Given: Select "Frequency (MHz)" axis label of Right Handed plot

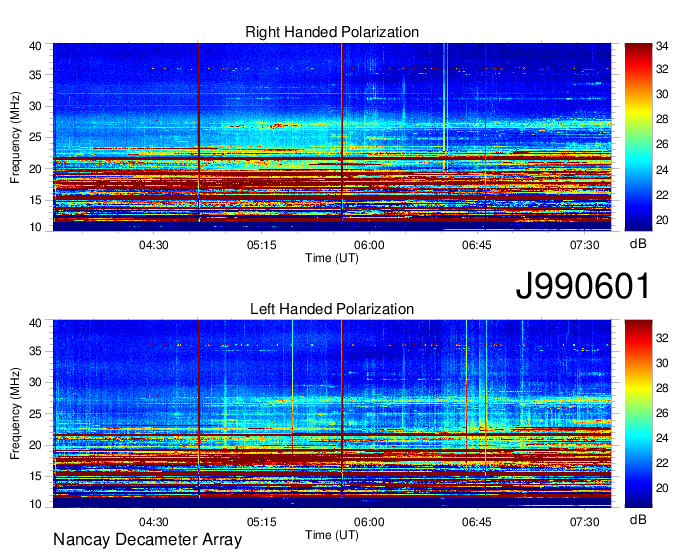Looking at the screenshot, I should point(15,137).
